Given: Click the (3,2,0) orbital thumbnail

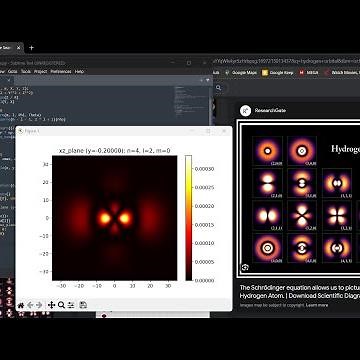Looking at the screenshot, I should [x=302, y=216].
